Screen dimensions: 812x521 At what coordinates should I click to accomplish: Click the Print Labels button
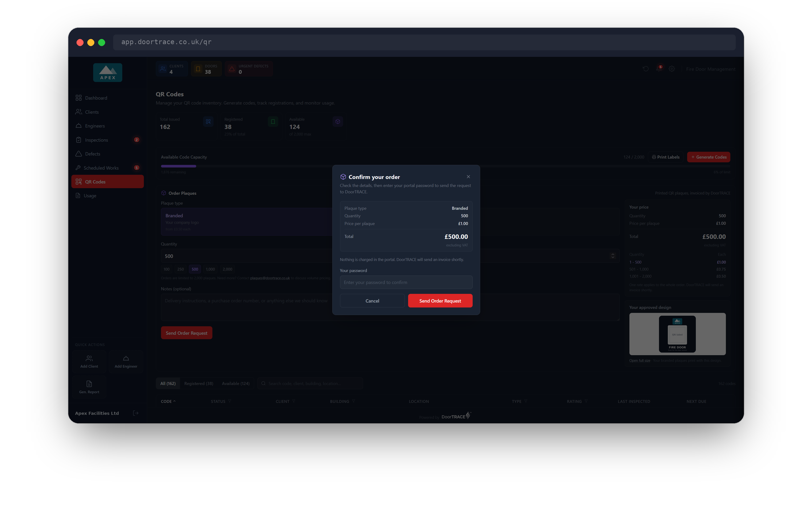[665, 157]
